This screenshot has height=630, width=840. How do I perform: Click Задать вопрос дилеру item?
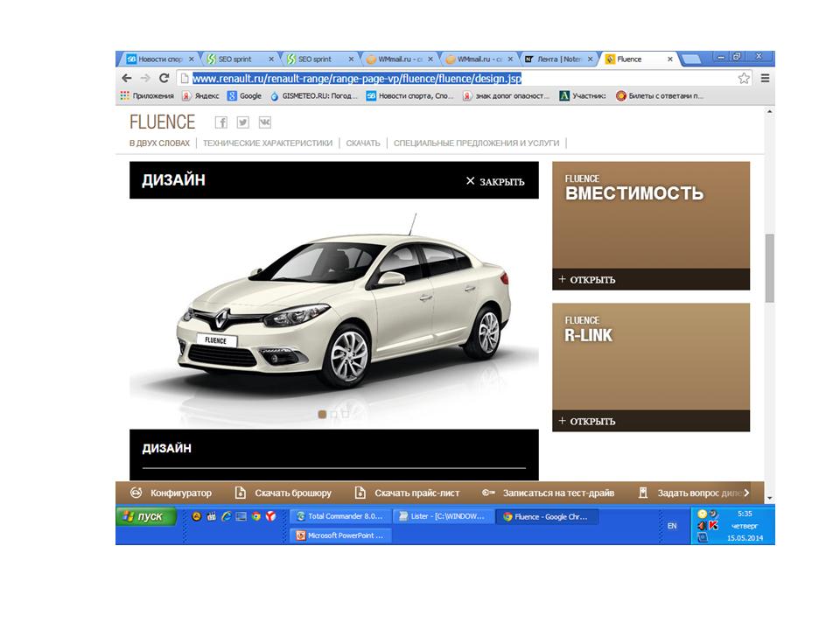click(690, 493)
